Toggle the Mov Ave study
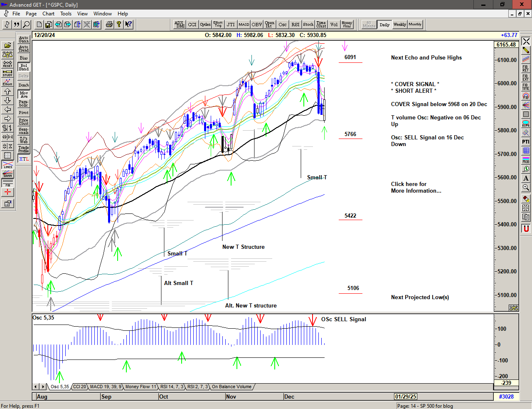 (24, 95)
